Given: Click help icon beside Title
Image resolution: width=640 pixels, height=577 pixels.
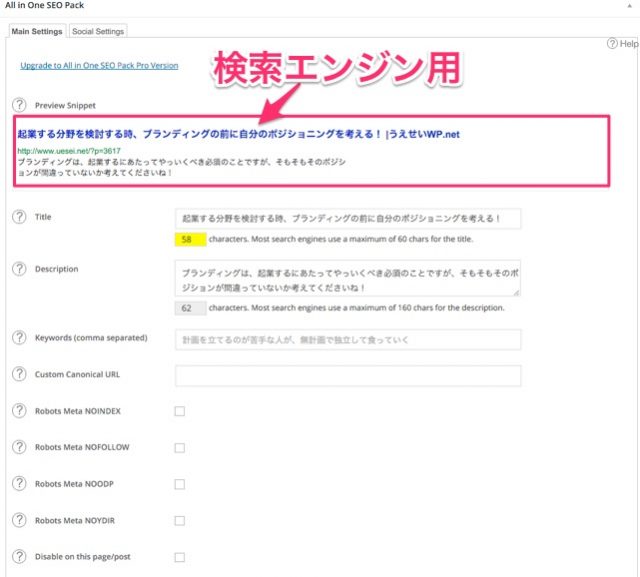Looking at the screenshot, I should pos(19,217).
